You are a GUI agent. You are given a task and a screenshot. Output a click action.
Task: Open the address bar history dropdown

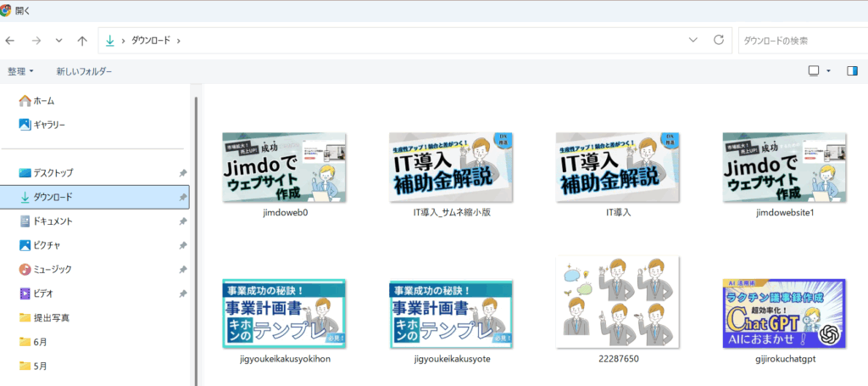pos(693,40)
